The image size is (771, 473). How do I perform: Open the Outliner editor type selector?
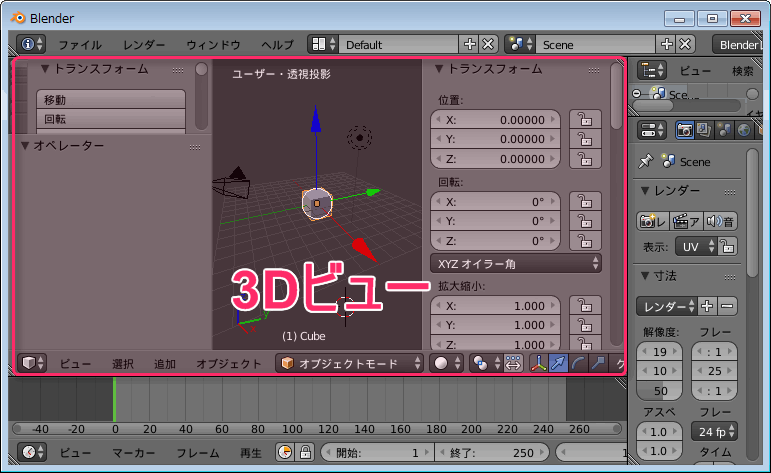pyautogui.click(x=652, y=70)
